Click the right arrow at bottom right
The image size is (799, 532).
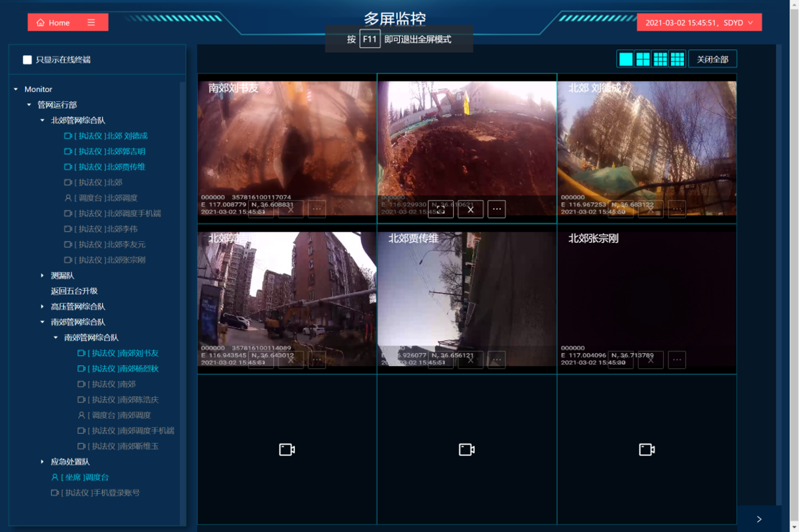point(759,519)
